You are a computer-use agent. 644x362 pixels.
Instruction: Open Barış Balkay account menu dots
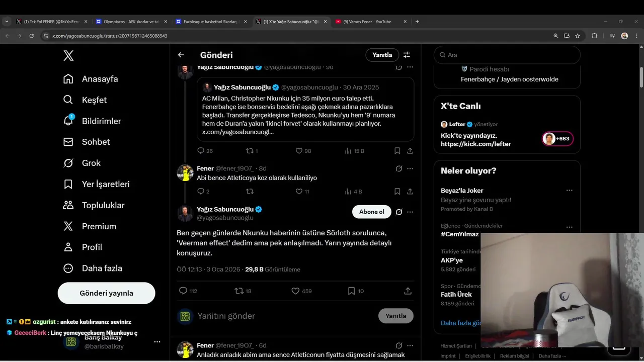coord(157,342)
